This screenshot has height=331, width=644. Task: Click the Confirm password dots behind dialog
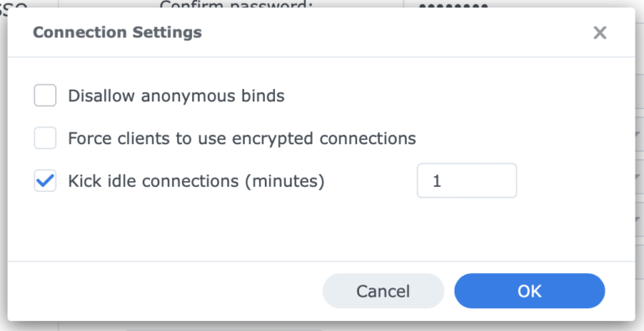pyautogui.click(x=454, y=6)
